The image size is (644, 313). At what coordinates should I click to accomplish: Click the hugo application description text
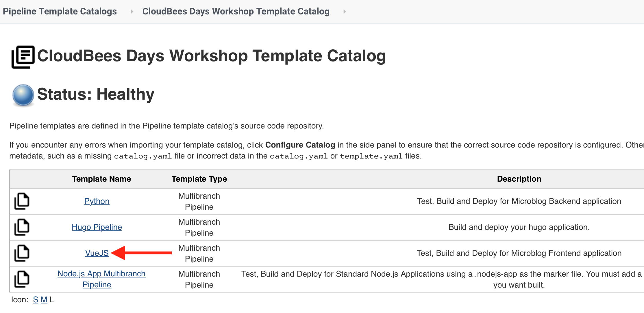[x=519, y=227]
